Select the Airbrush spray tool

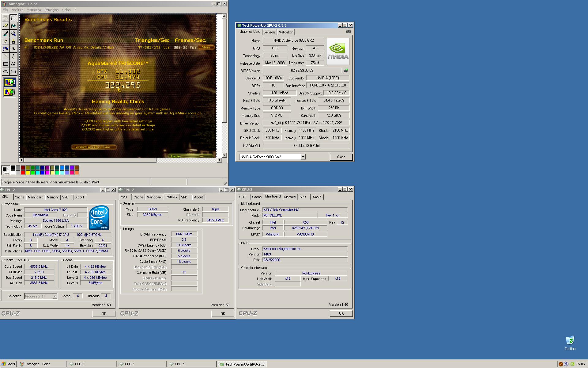pos(6,48)
